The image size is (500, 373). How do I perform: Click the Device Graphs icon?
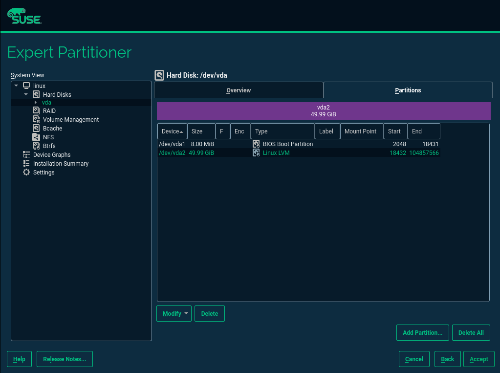point(26,154)
